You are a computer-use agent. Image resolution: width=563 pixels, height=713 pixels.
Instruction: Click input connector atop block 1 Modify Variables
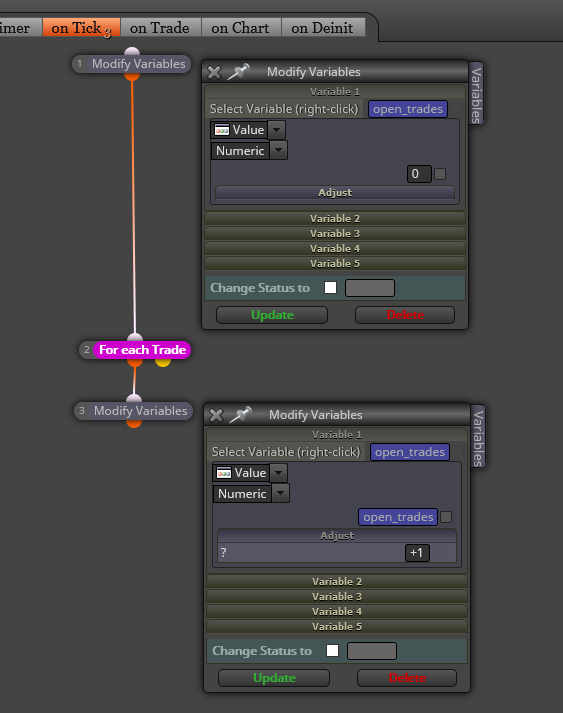[x=132, y=51]
